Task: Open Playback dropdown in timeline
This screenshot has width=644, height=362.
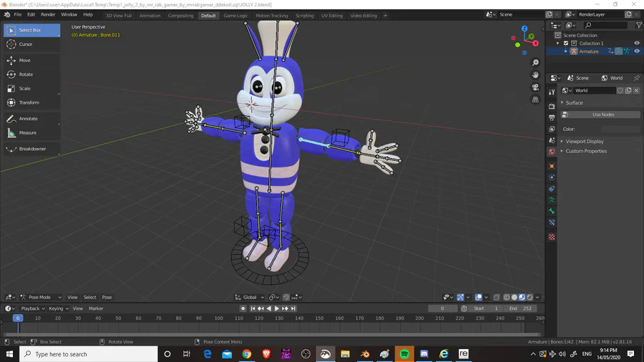Action: [33, 308]
